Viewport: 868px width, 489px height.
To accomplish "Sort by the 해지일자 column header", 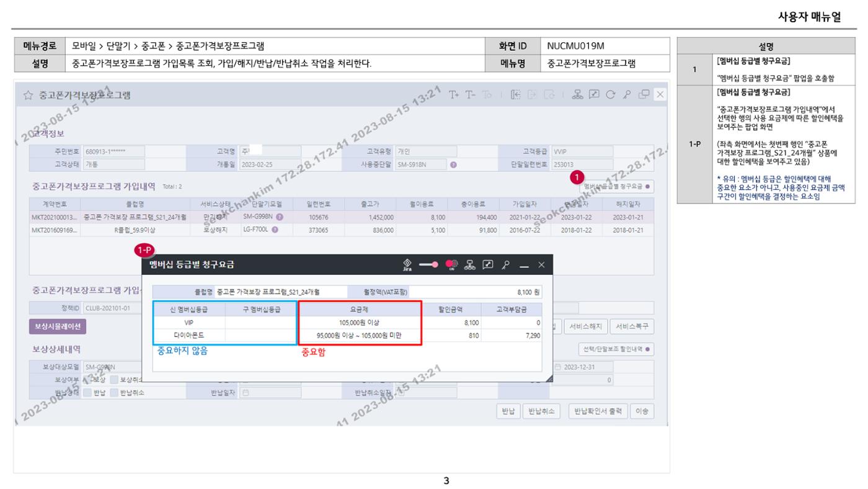I will (x=627, y=204).
